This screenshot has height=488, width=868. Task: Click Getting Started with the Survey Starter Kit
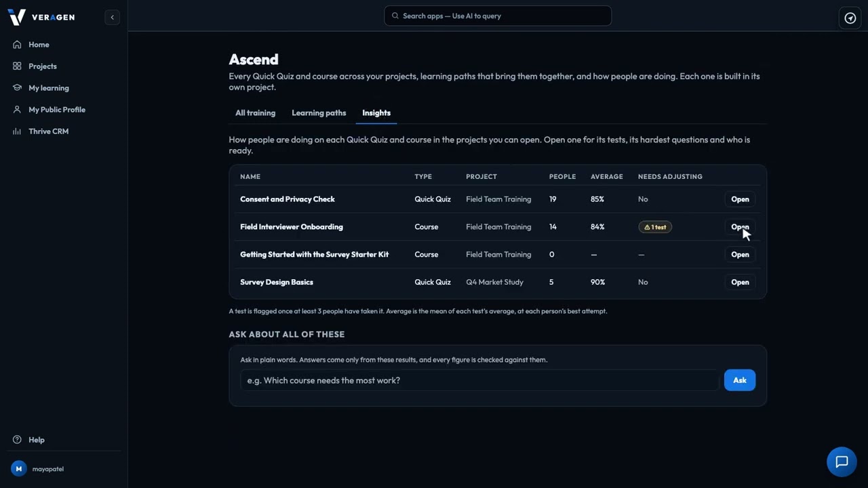click(x=315, y=255)
